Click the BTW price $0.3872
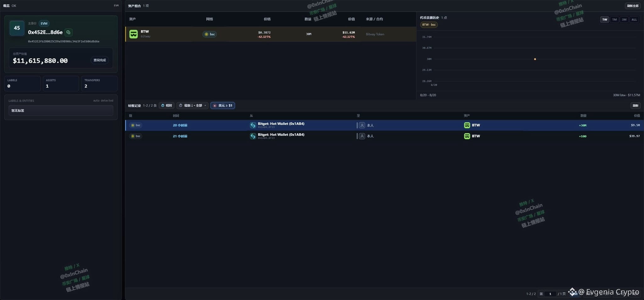The height and width of the screenshot is (300, 644). click(264, 32)
